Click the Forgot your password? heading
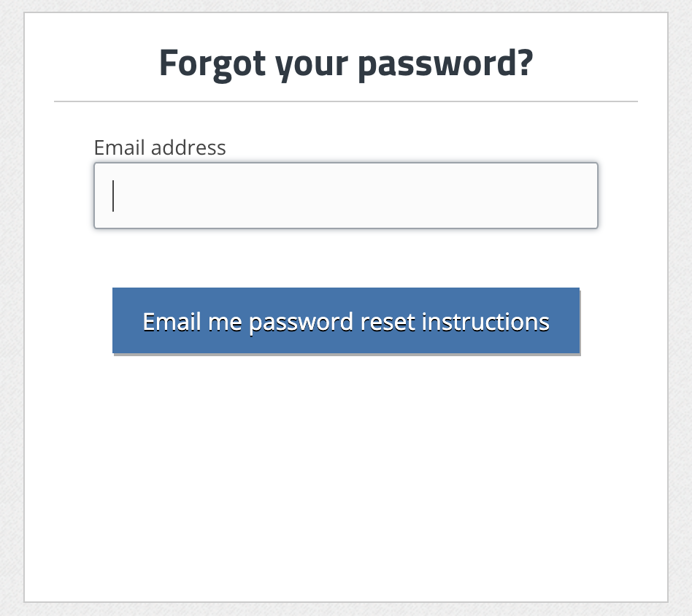The height and width of the screenshot is (616, 692). [x=346, y=63]
